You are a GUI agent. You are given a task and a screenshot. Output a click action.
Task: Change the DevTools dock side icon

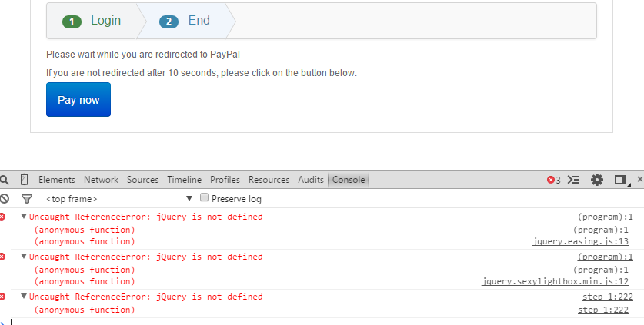pos(621,180)
